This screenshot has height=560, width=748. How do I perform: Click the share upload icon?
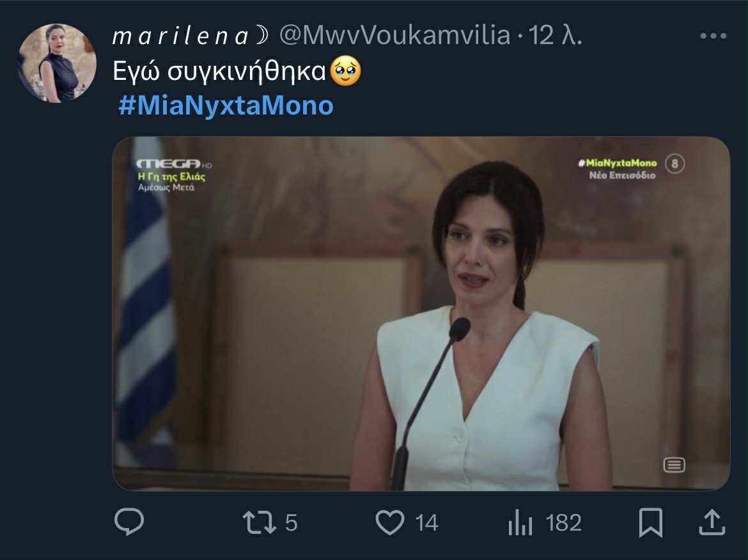710,522
